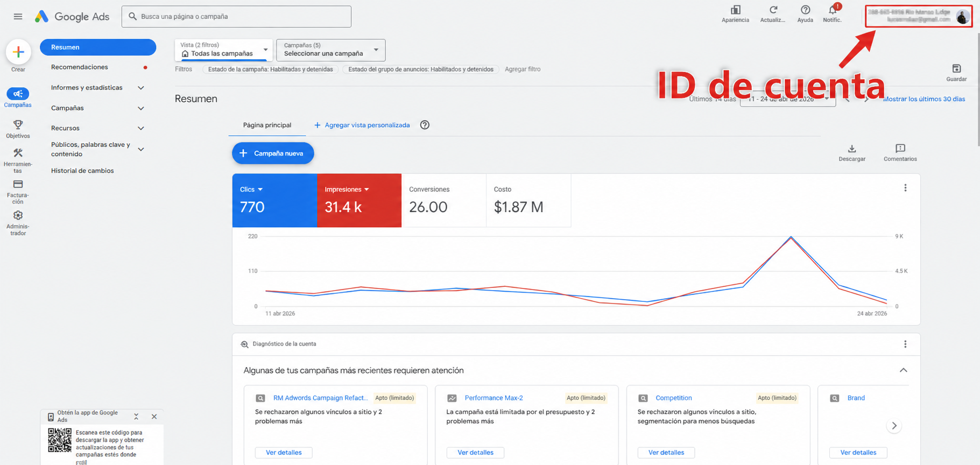
Task: Expand Informes y estadísticas menu
Action: tap(141, 88)
